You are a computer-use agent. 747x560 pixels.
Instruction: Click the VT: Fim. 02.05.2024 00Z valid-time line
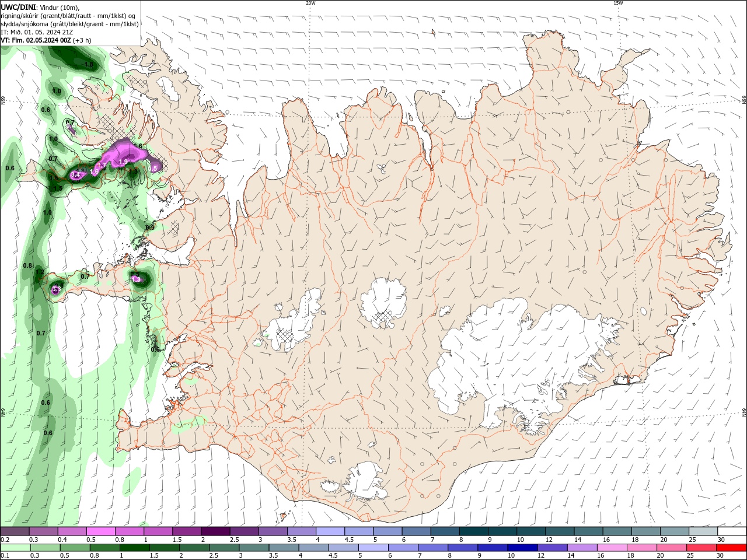pyautogui.click(x=46, y=40)
